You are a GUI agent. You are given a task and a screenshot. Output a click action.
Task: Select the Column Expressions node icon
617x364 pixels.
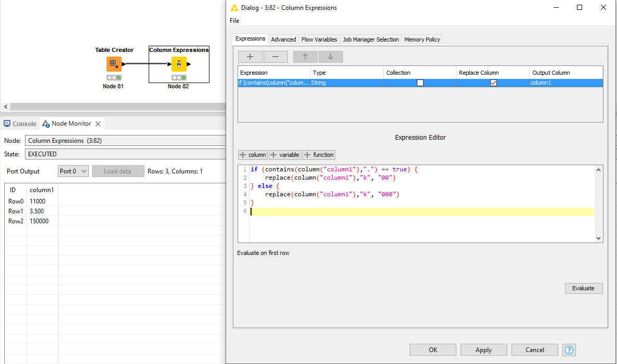point(179,64)
